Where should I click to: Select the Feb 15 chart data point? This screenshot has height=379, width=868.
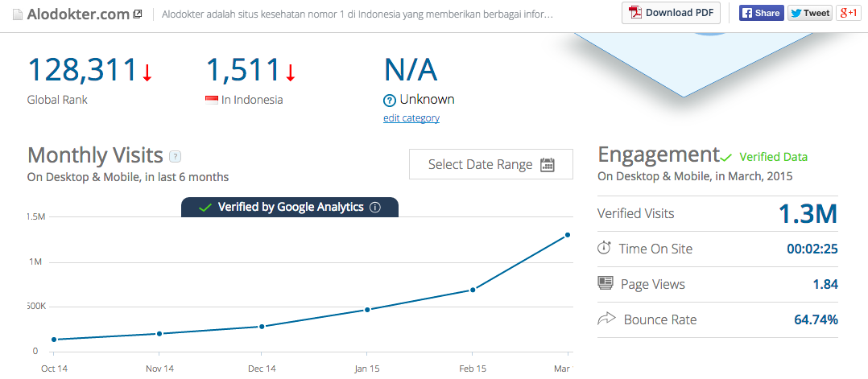coord(473,290)
